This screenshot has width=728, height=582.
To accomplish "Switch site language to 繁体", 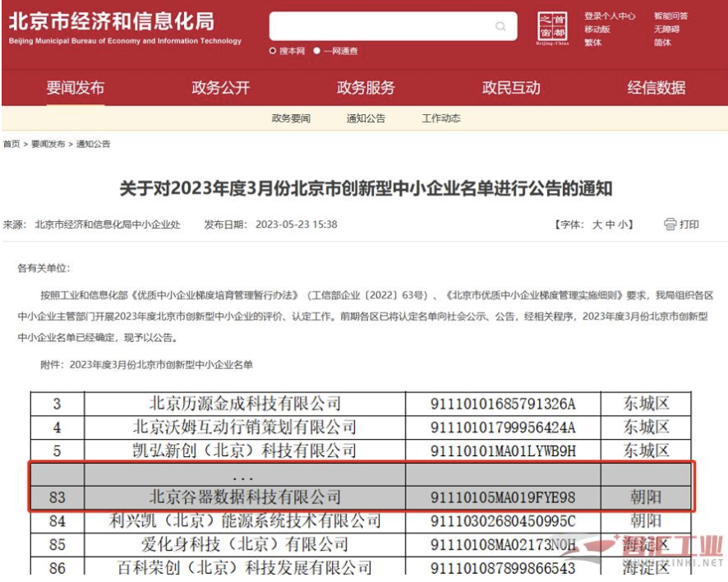I will (x=592, y=42).
